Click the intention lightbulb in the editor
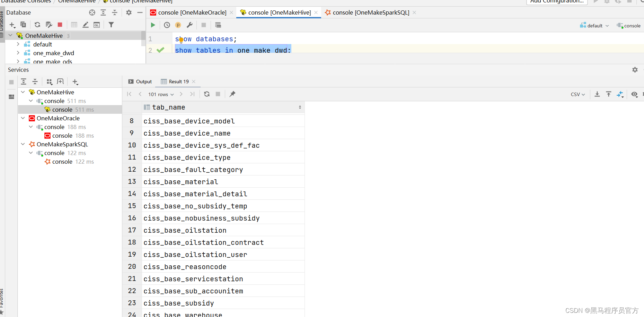644x317 pixels. 181,40
